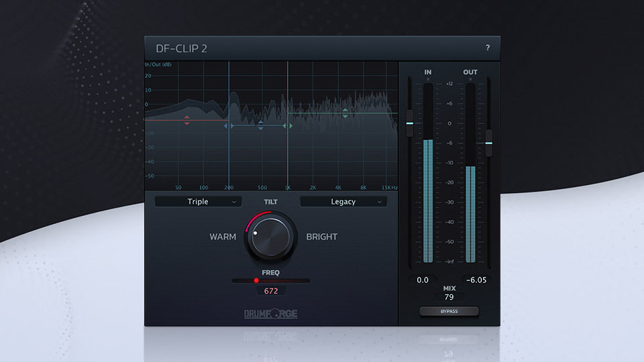The image size is (644, 362).
Task: Click the FREQ slider red handle
Action: (x=256, y=280)
